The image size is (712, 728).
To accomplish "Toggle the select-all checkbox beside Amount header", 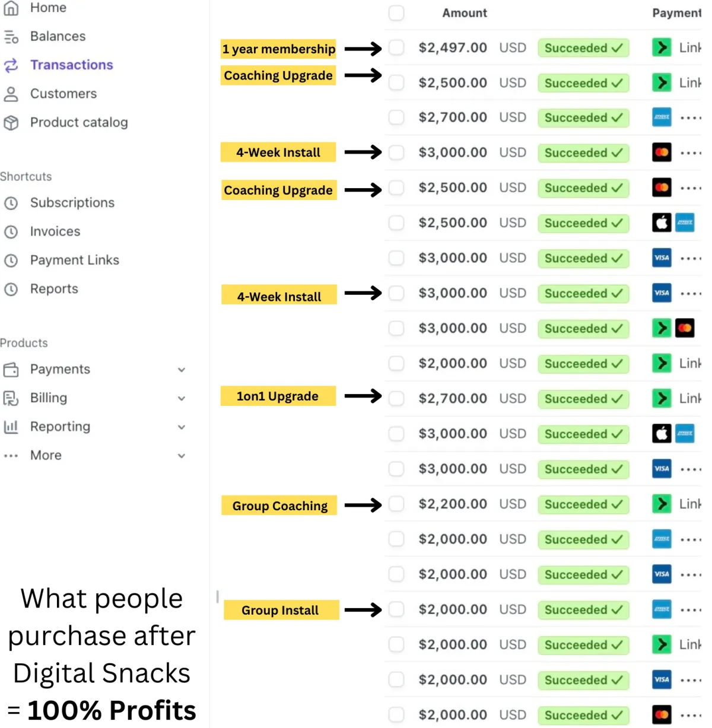I will (396, 13).
